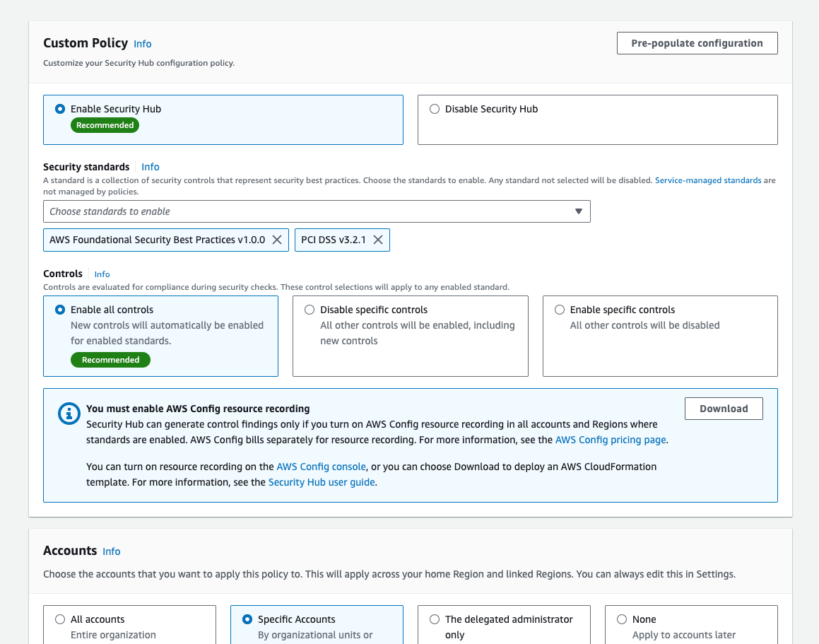Remove the AWS Foundational Security Best Practices standard
This screenshot has width=819, height=644.
pos(278,240)
